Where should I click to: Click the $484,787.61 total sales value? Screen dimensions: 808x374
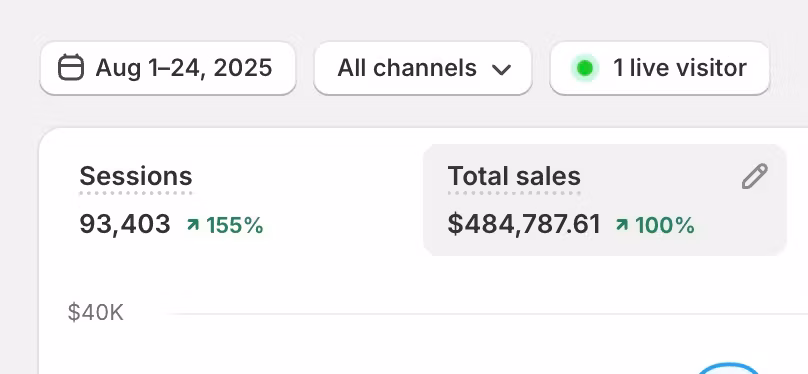coord(524,225)
